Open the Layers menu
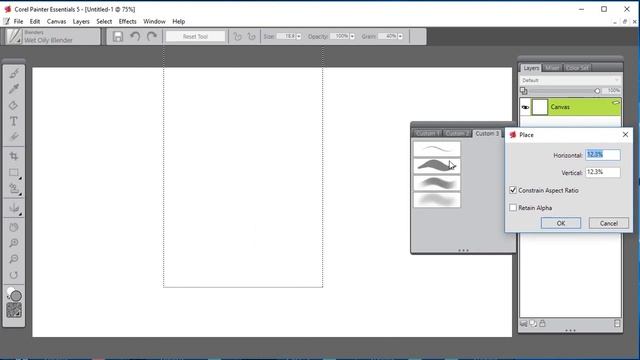This screenshot has height=360, width=640. click(81, 22)
